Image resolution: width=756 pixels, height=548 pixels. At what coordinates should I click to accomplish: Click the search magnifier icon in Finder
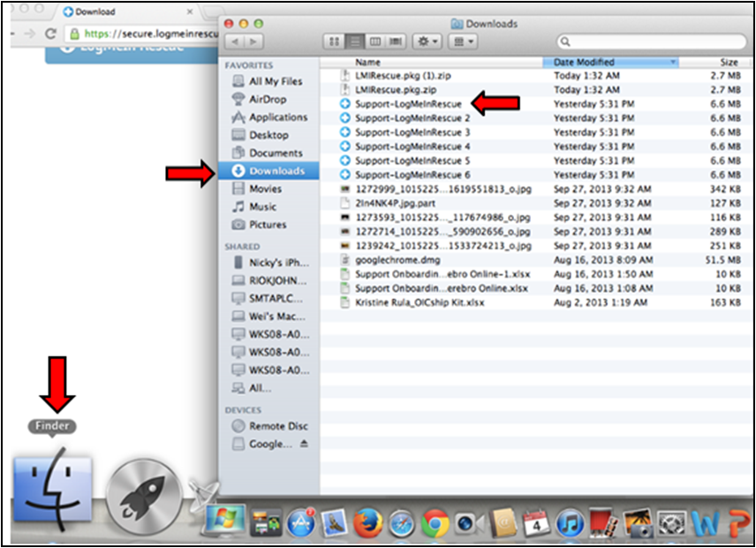(565, 42)
